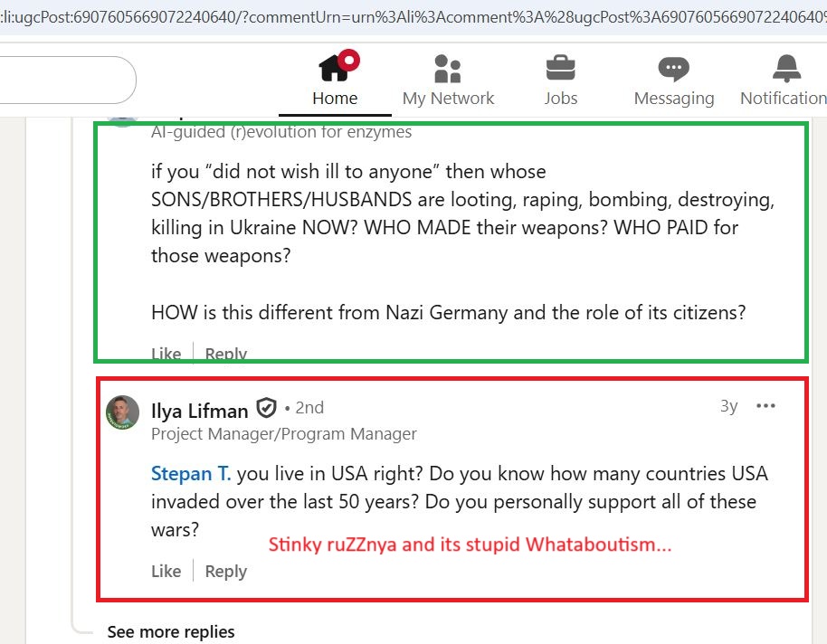This screenshot has height=644, width=827.
Task: Open the Stepan T. mention link
Action: pyautogui.click(x=191, y=473)
